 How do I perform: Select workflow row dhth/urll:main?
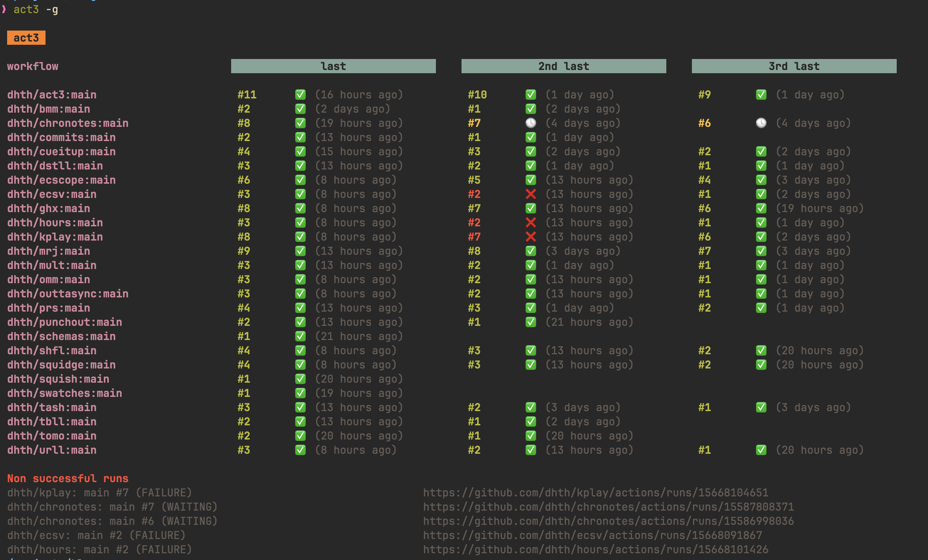tap(52, 450)
